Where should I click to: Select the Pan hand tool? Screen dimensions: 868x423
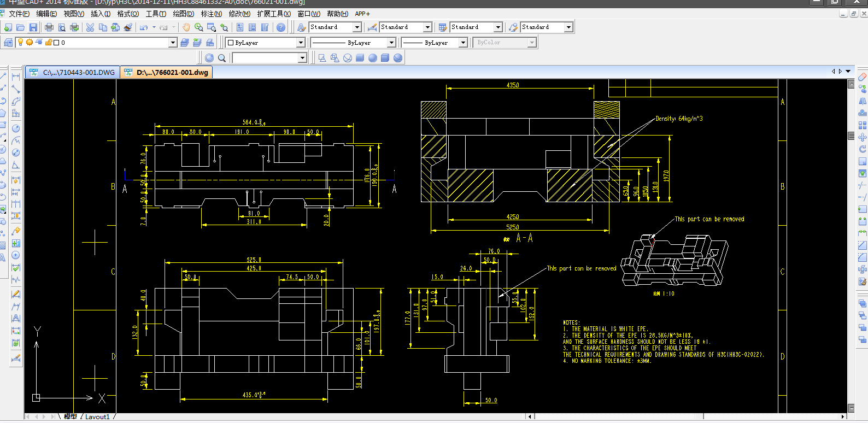click(186, 27)
